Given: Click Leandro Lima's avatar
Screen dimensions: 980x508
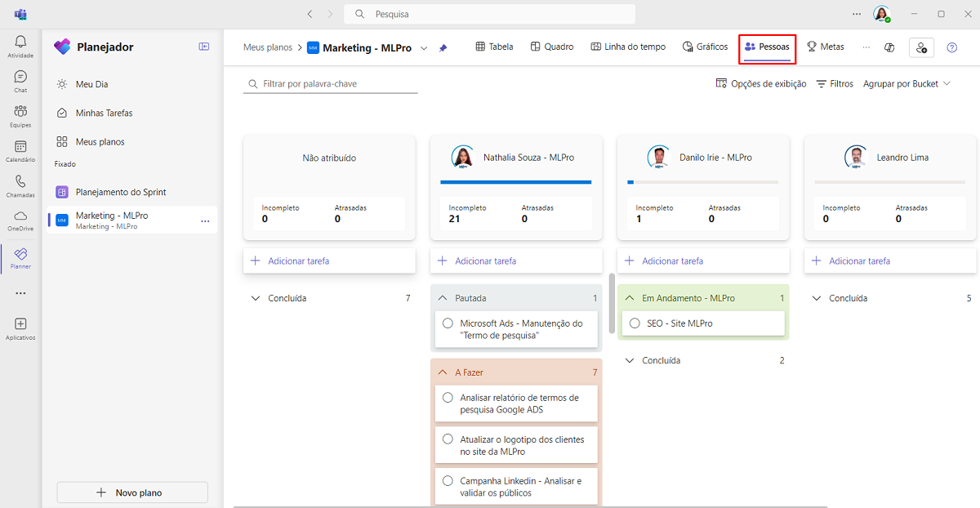Looking at the screenshot, I should (855, 157).
